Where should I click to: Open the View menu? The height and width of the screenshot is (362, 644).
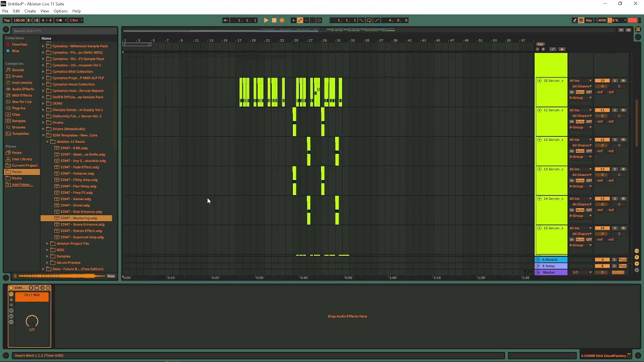coord(45,11)
